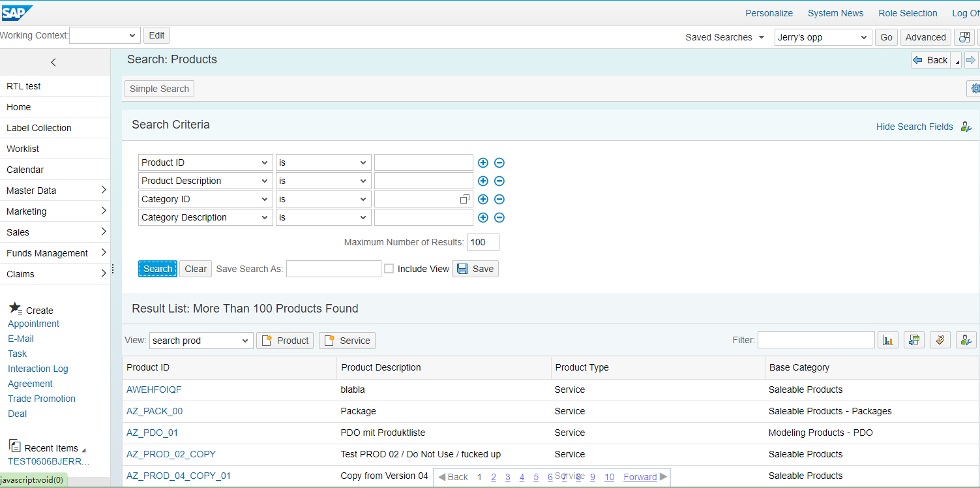
Task: Open the Personalize link
Action: point(769,13)
